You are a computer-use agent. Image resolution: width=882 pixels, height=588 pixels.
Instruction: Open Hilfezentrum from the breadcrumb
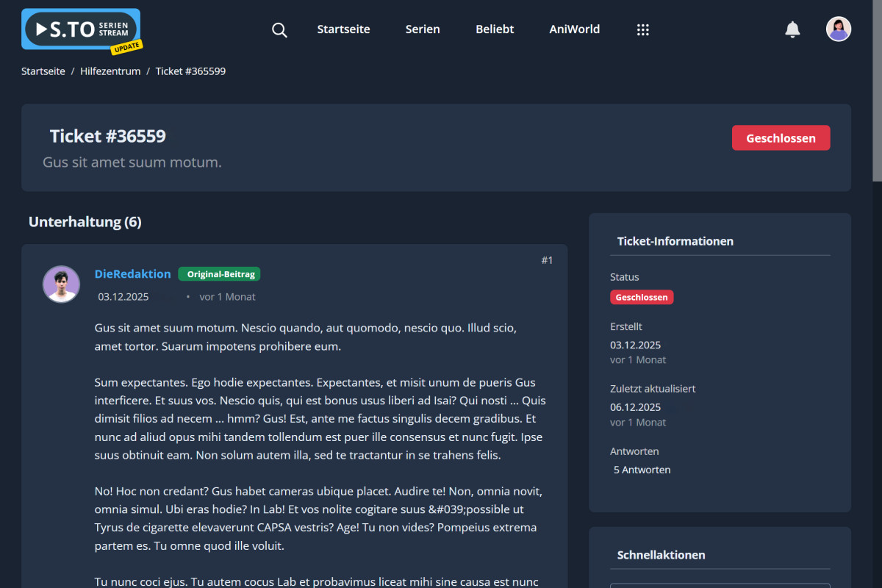[110, 71]
